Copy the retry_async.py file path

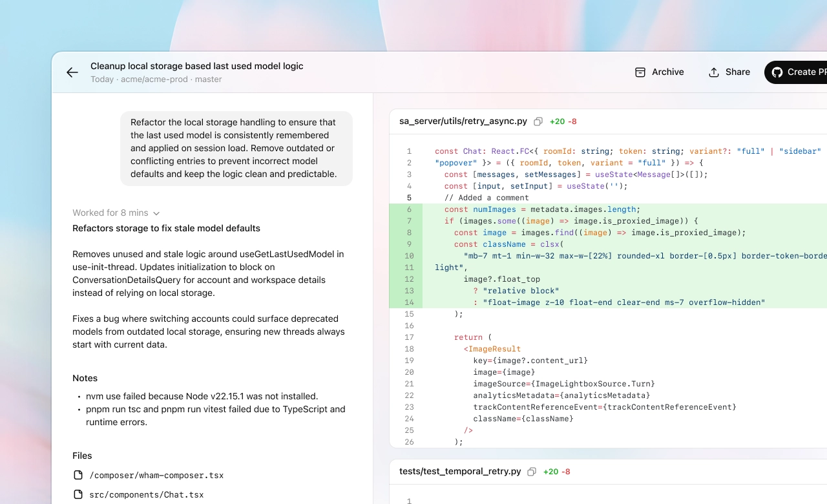pyautogui.click(x=538, y=121)
